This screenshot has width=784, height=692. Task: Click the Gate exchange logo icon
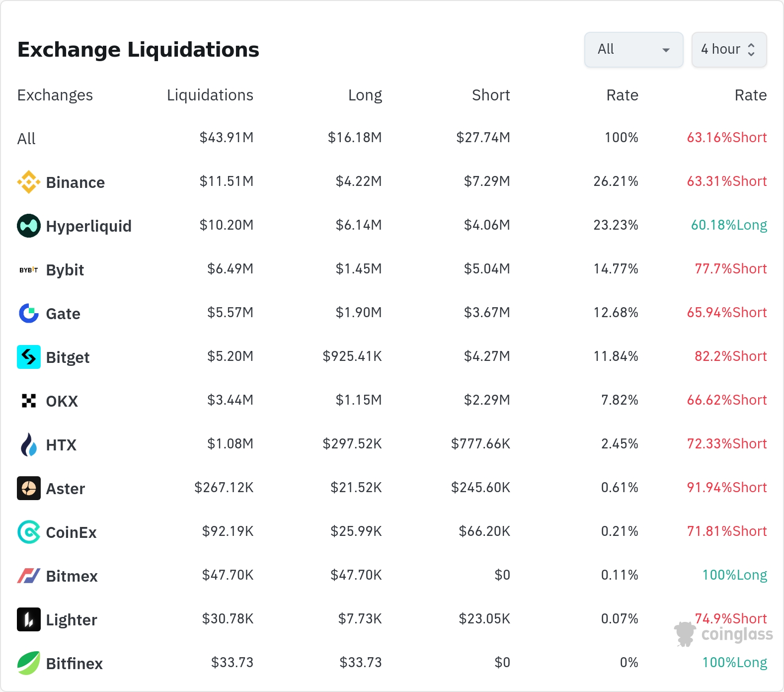tap(29, 313)
